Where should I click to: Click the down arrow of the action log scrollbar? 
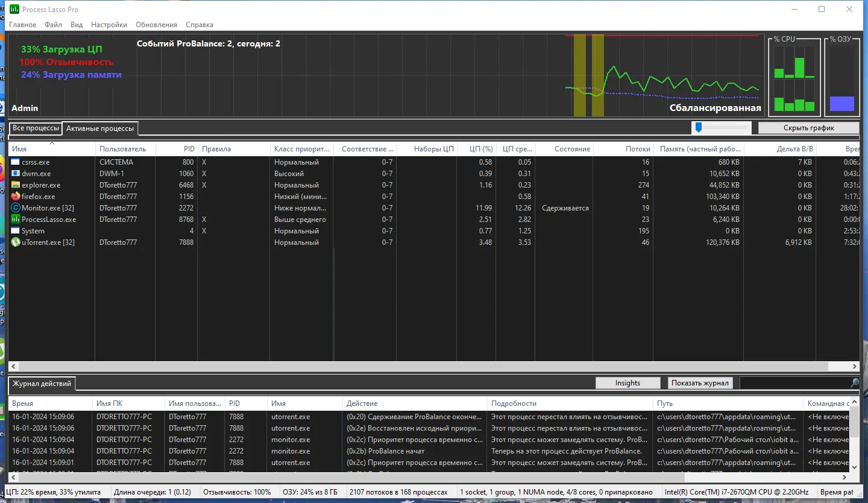(x=855, y=467)
